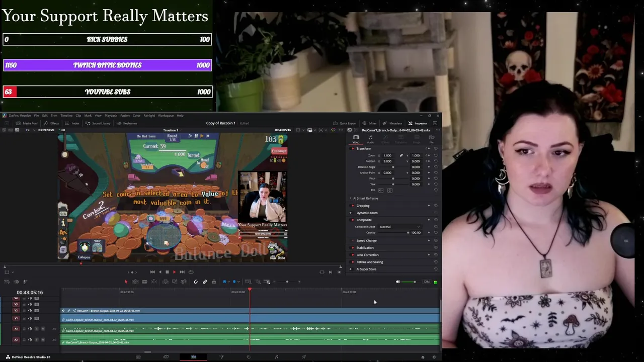This screenshot has width=644, height=362.
Task: Open the Workspace menu
Action: click(x=166, y=116)
